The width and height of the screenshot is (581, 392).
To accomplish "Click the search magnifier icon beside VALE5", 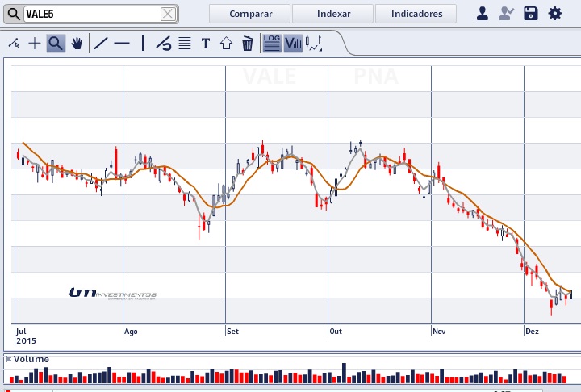I will click(x=14, y=14).
